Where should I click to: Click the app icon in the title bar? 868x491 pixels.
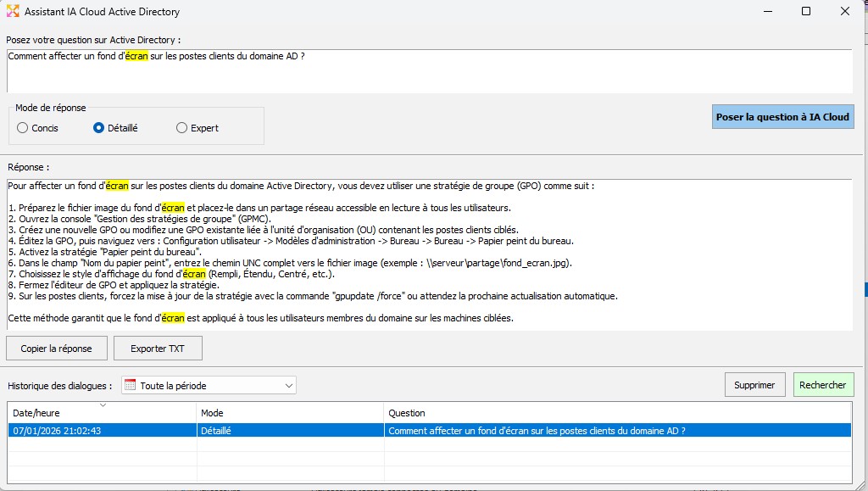13,12
